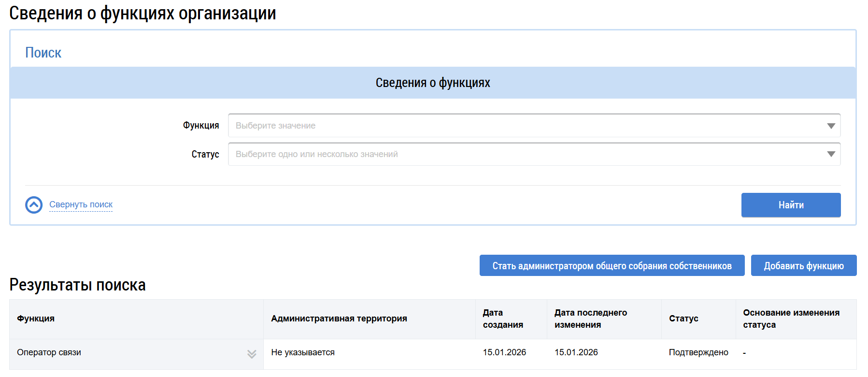Screen dimensions: 868x377
Task: Click the Не указывается territory cell
Action: (302, 352)
